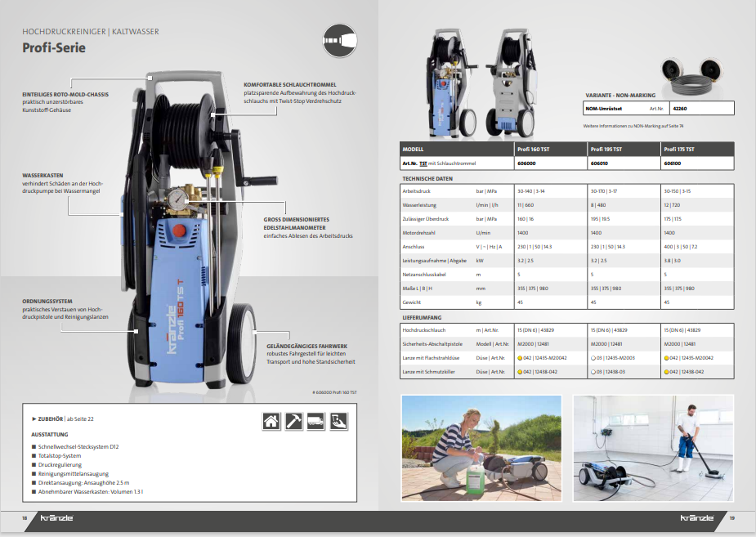Click the "Gewicht" row label
Image resolution: width=756 pixels, height=537 pixels.
point(412,302)
